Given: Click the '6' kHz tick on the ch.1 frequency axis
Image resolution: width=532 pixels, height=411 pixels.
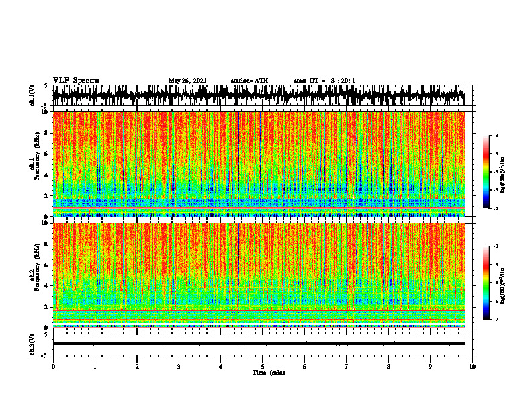Looking at the screenshot, I should [47, 154].
